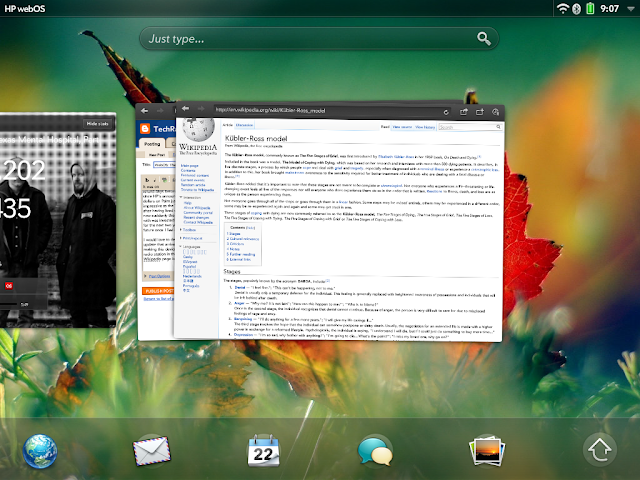The width and height of the screenshot is (640, 480).
Task: Tap the Bluetooth status icon
Action: (576, 9)
